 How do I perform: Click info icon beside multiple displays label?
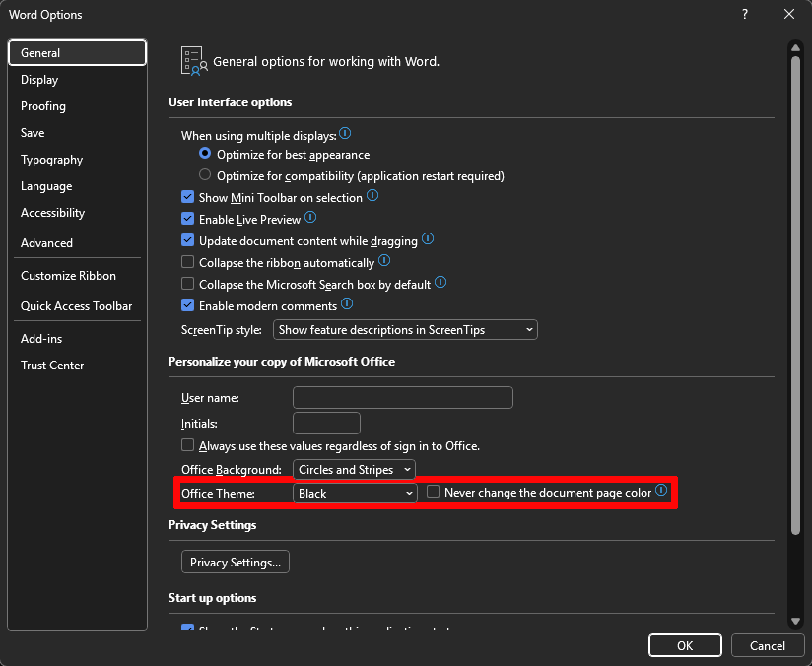tap(345, 133)
